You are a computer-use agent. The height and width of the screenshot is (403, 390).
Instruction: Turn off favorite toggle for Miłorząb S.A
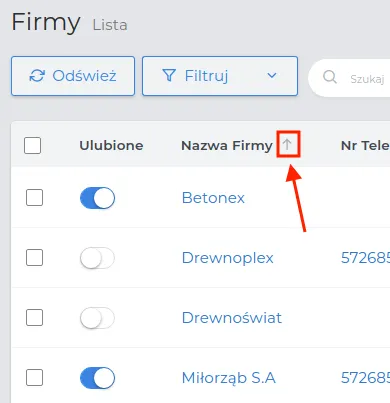pyautogui.click(x=97, y=378)
